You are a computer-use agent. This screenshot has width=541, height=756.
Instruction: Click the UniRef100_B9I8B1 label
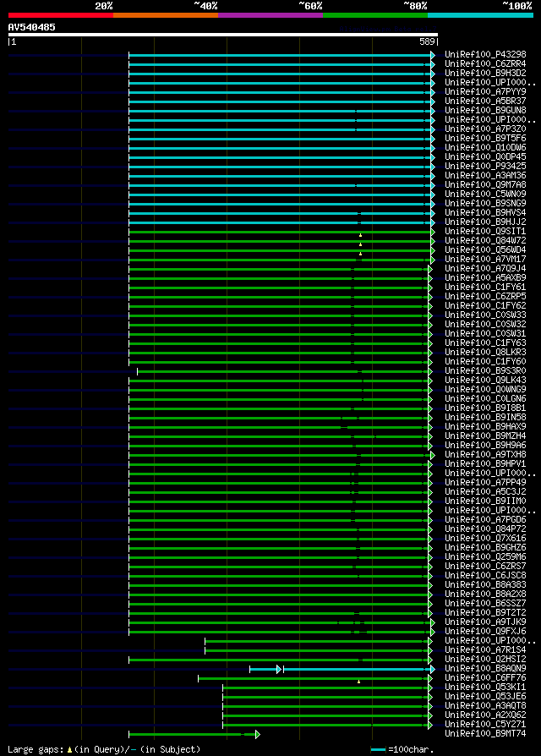coord(485,408)
